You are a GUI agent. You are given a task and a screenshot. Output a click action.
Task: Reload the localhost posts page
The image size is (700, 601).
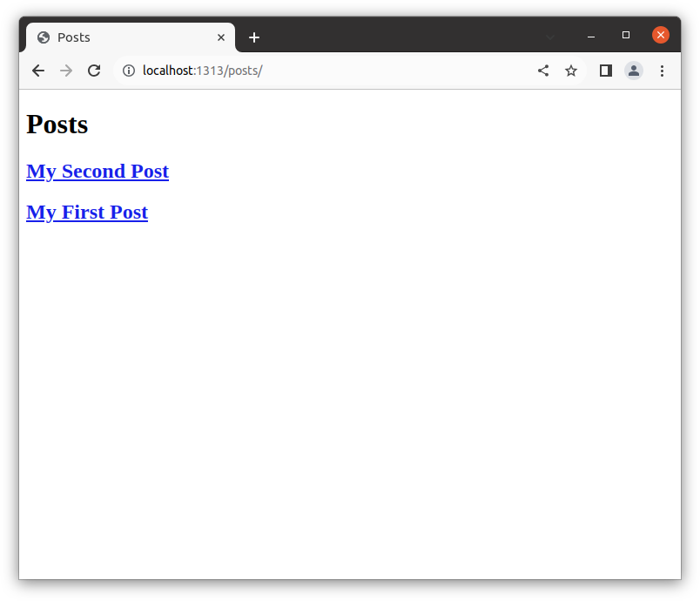(x=94, y=71)
